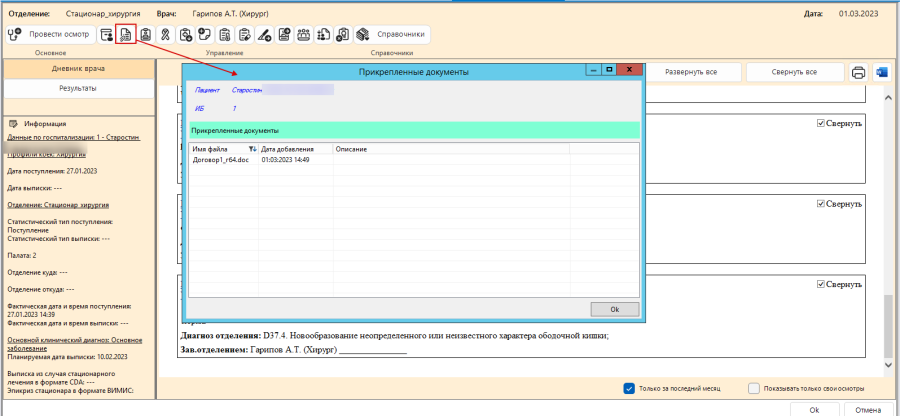900x416 pixels.
Task: Open the Справочники reference books button
Action: (x=392, y=34)
